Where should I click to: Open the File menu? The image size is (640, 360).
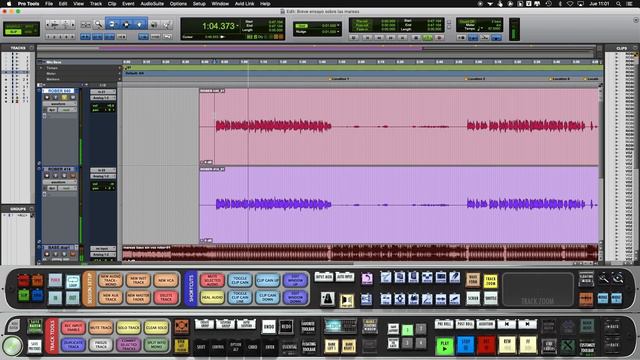click(49, 4)
